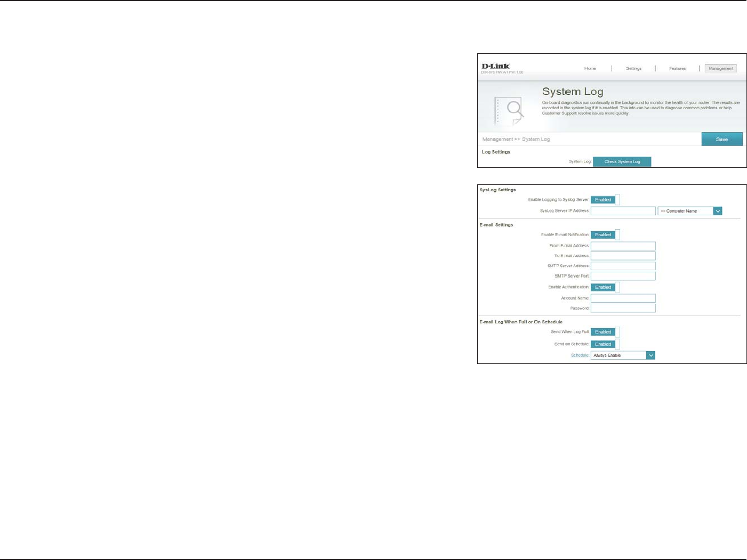
Task: Click Check System Log button
Action: click(x=622, y=161)
